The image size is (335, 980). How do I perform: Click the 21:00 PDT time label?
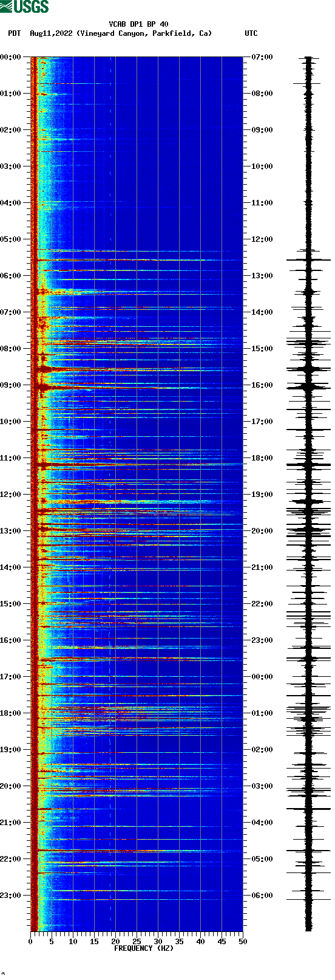tap(10, 823)
